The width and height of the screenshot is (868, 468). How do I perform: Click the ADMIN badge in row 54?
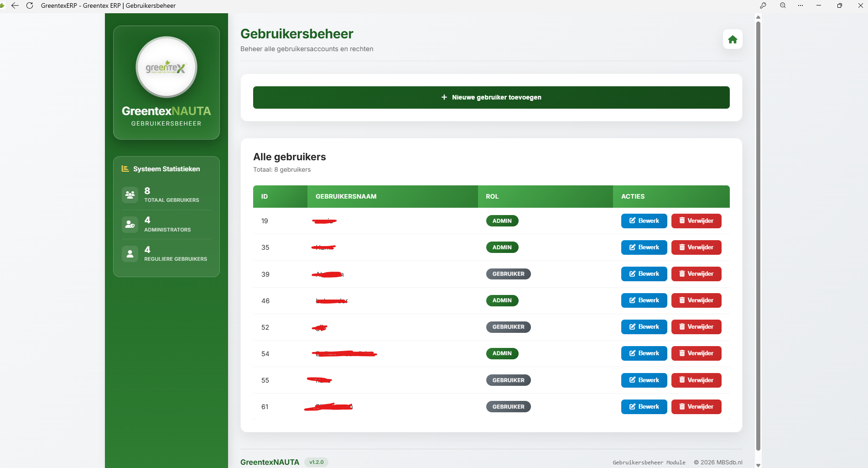tap(502, 353)
